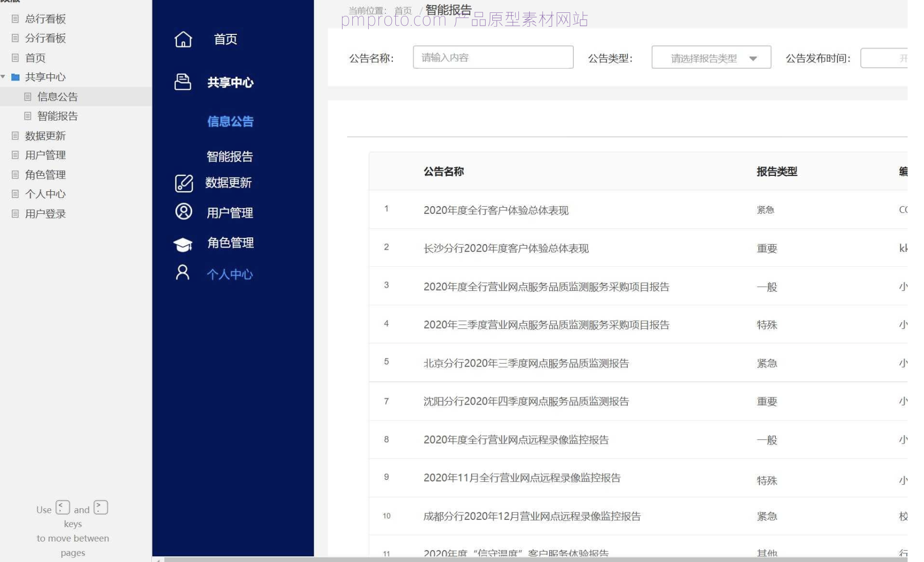Open 个人中心 page in left tree
This screenshot has width=924, height=562.
[45, 194]
